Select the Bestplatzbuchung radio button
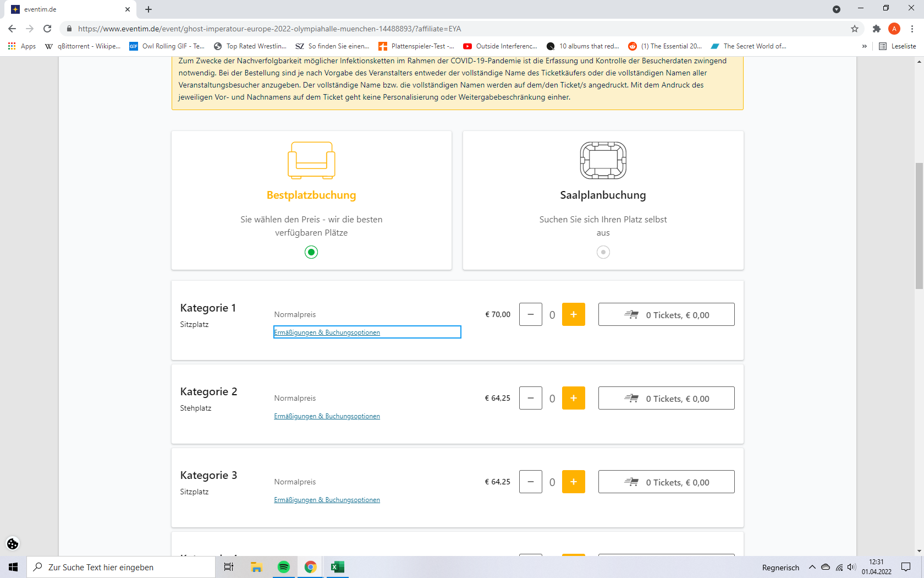 [x=311, y=252]
